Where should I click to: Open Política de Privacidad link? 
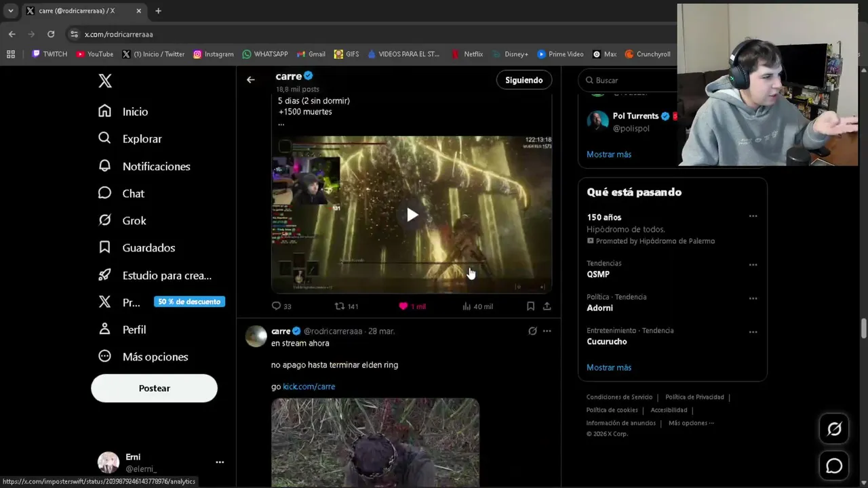(x=694, y=397)
